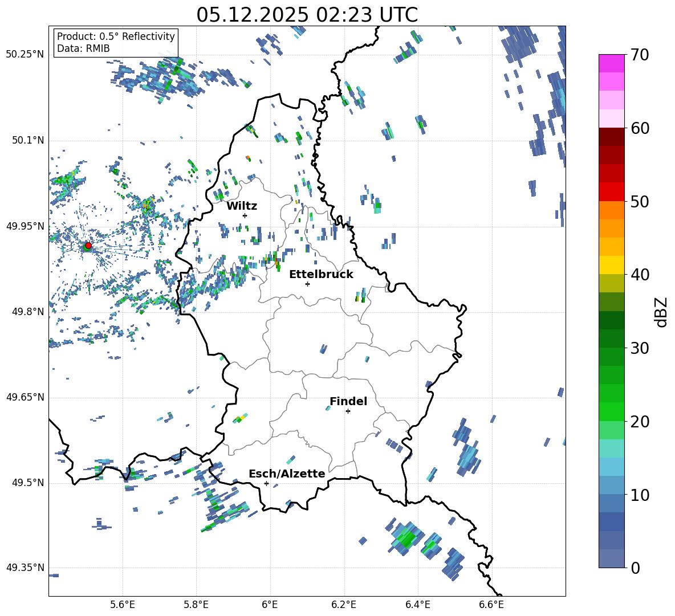Click the Esch/Alzette city label
This screenshot has height=616, width=675.
[287, 474]
